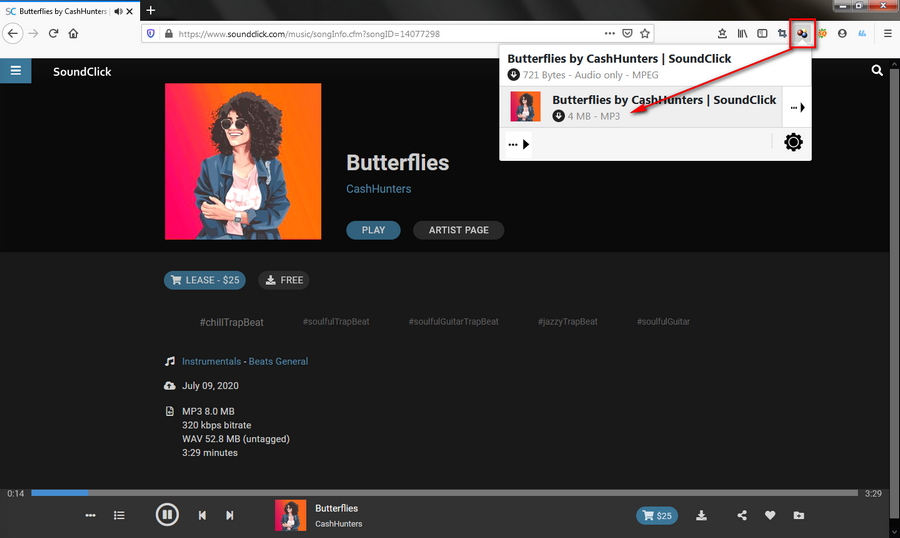Open a new browser tab
The width and height of the screenshot is (900, 538).
150,10
